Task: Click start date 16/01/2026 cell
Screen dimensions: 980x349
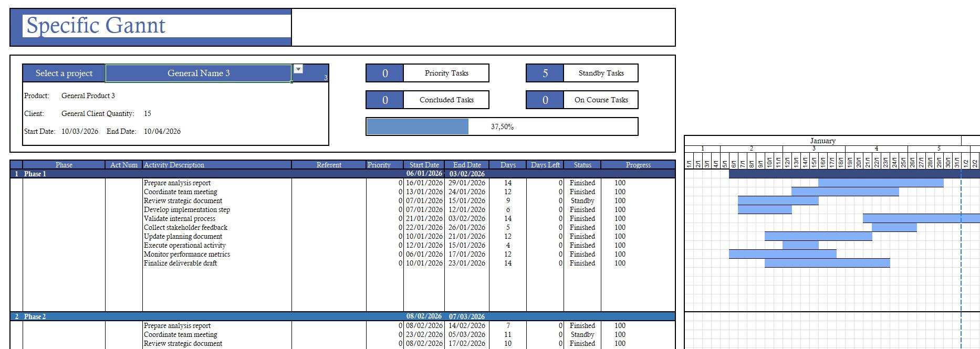Action: [x=424, y=183]
